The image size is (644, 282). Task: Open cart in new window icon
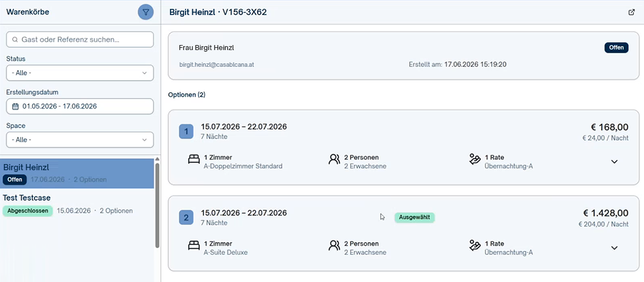click(x=632, y=12)
